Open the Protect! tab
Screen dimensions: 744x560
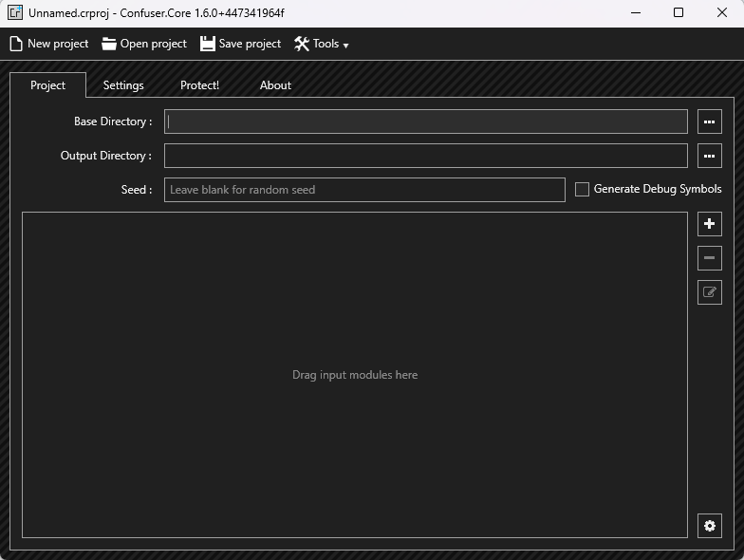pyautogui.click(x=199, y=85)
